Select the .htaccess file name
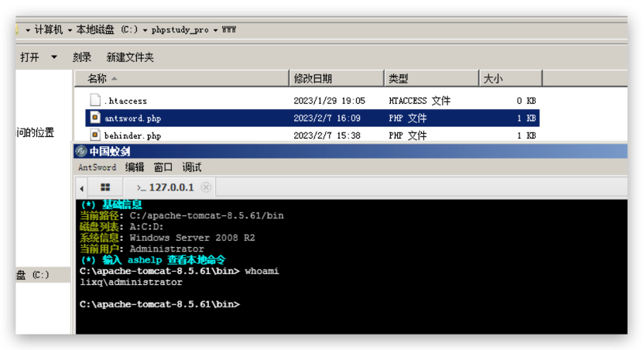 (x=125, y=101)
